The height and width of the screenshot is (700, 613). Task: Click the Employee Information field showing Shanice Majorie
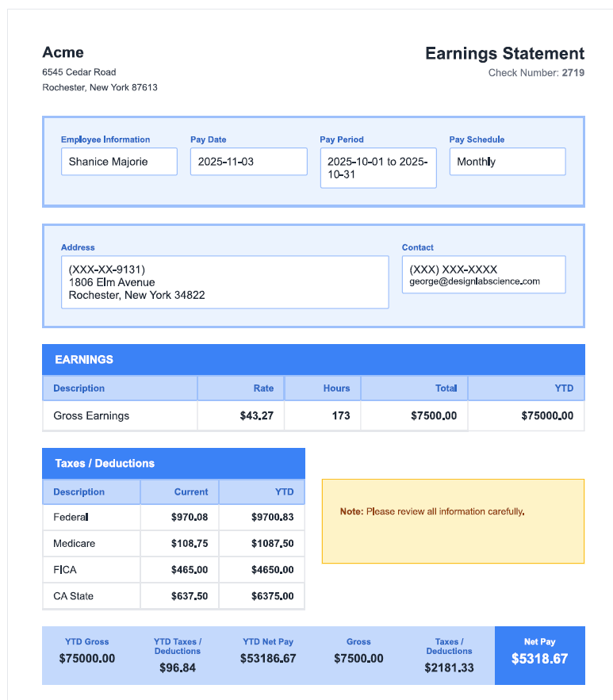pos(119,162)
